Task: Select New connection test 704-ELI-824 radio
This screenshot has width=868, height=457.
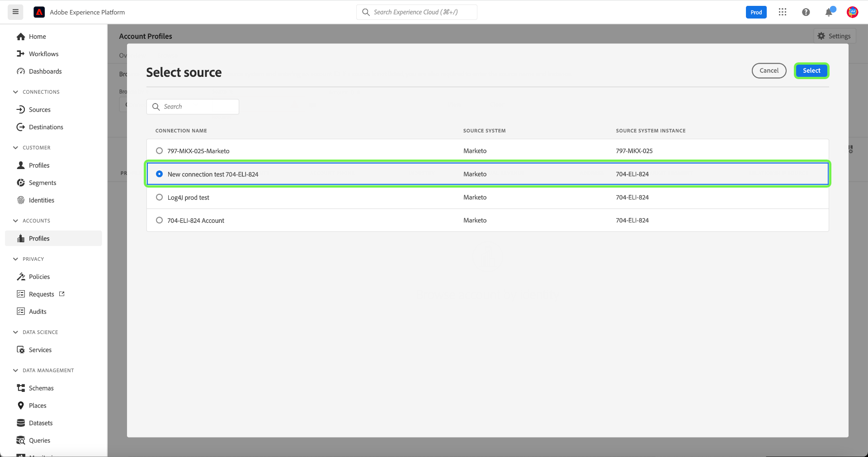Action: click(x=159, y=174)
